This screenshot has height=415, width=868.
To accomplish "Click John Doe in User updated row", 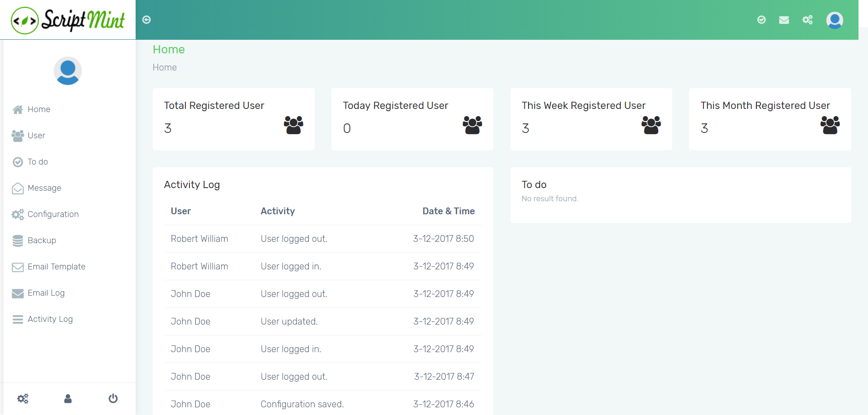I will click(190, 321).
